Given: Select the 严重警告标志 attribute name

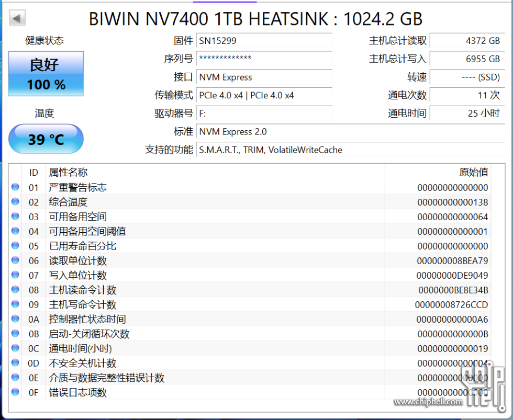Looking at the screenshot, I should [x=78, y=187].
